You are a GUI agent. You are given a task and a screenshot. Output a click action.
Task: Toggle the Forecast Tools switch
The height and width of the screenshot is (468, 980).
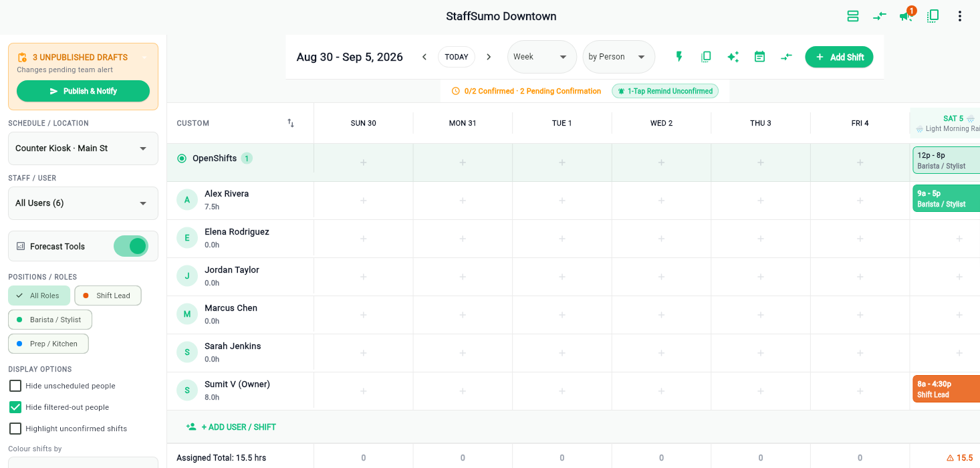[131, 246]
